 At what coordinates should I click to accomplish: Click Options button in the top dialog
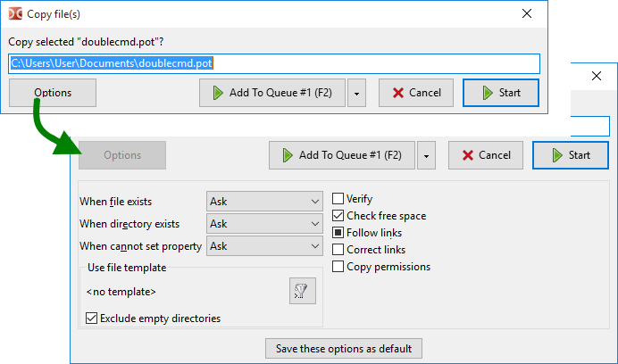pos(53,93)
